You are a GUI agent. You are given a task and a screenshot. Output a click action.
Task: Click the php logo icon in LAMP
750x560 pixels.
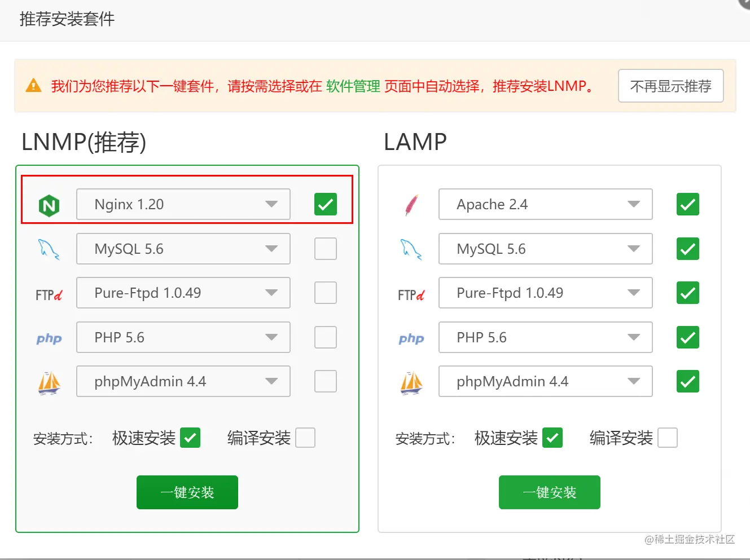click(411, 338)
